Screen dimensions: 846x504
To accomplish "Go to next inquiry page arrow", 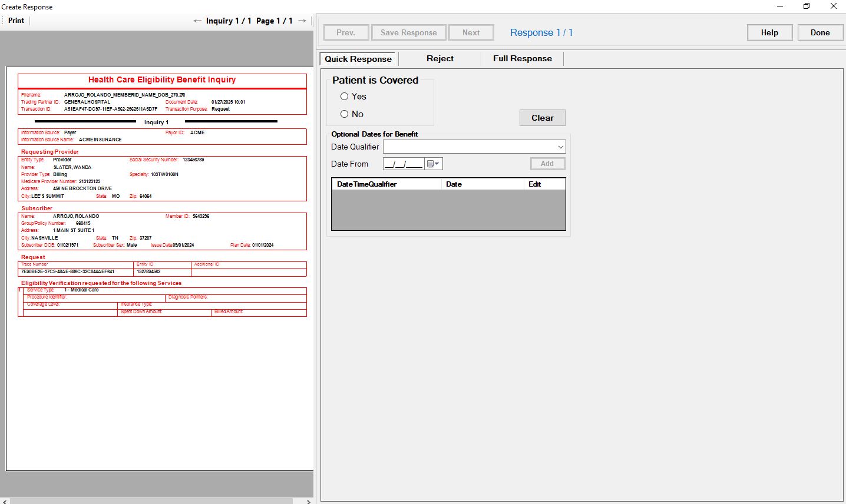I will (x=302, y=21).
